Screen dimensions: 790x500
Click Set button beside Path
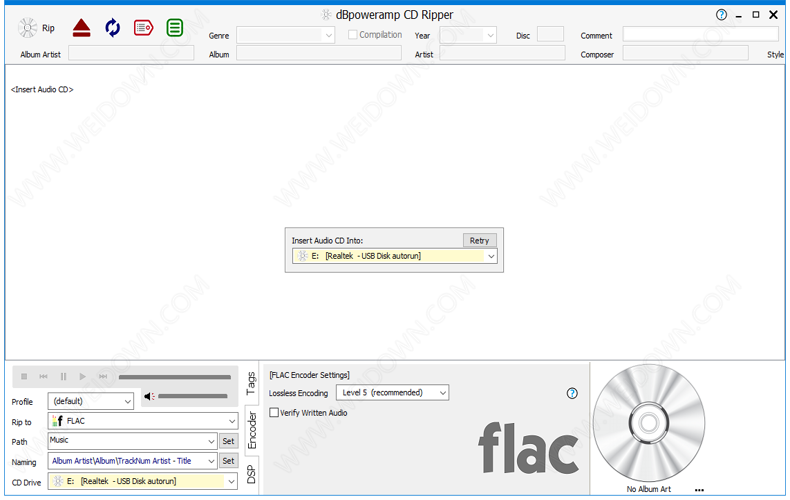tap(228, 441)
